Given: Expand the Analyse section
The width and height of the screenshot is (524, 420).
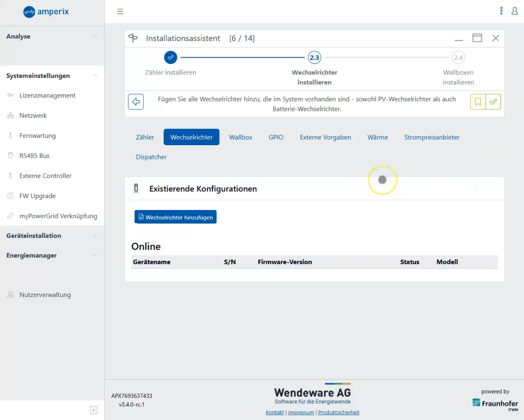Looking at the screenshot, I should [x=52, y=36].
